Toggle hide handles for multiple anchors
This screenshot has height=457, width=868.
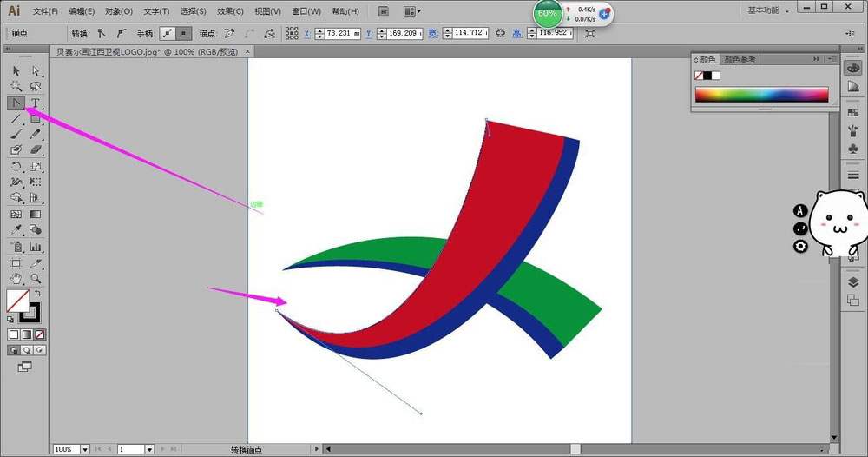click(x=184, y=33)
